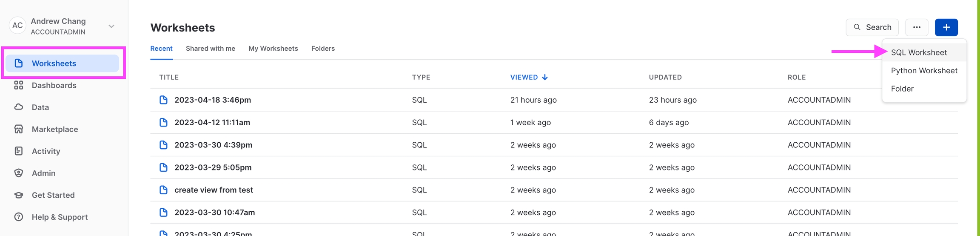Expand the Andrew Chang account chevron
This screenshot has width=980, height=236.
click(111, 26)
